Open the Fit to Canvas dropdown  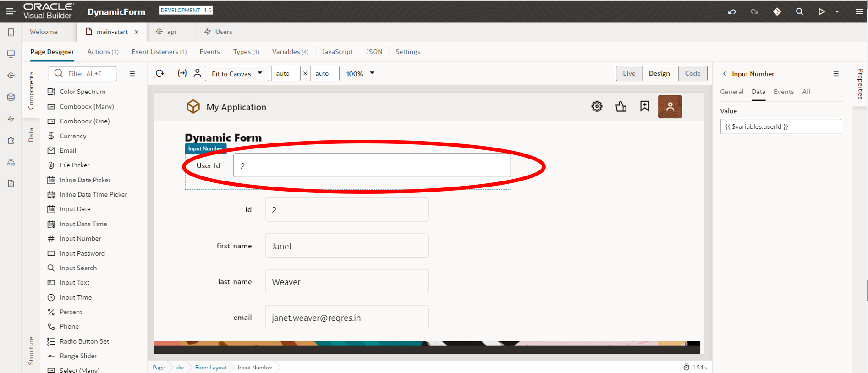pos(237,73)
